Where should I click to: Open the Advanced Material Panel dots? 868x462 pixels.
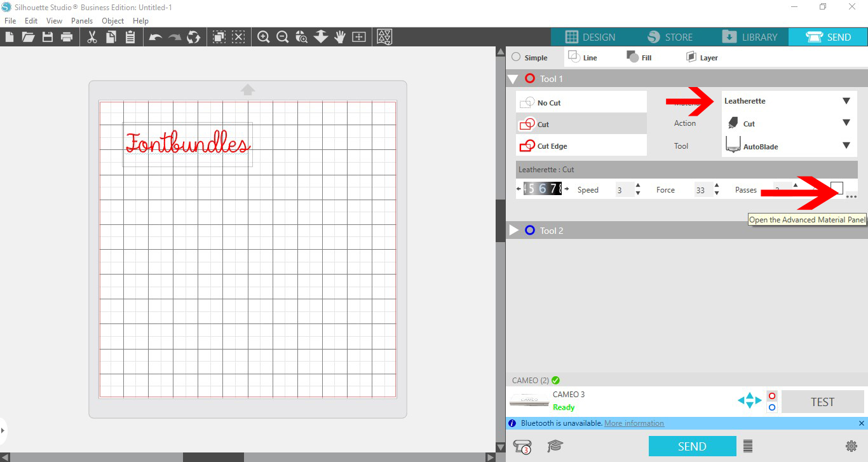click(851, 197)
